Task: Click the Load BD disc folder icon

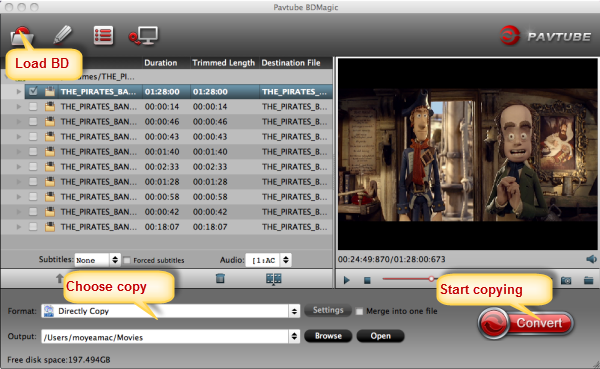Action: 22,36
